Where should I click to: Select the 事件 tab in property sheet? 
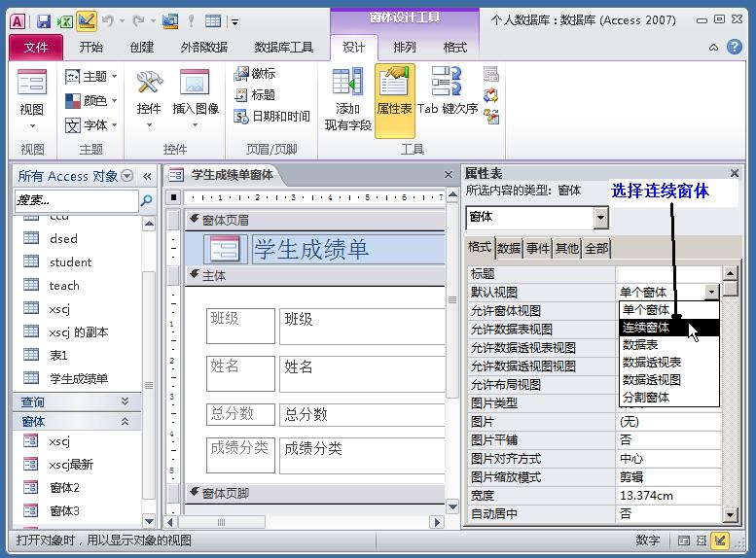pyautogui.click(x=538, y=248)
